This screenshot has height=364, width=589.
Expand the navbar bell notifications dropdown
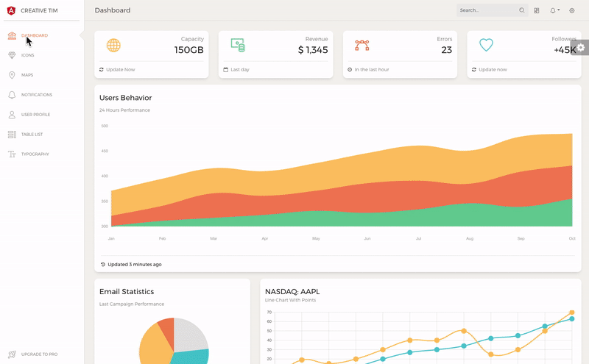pyautogui.click(x=555, y=10)
